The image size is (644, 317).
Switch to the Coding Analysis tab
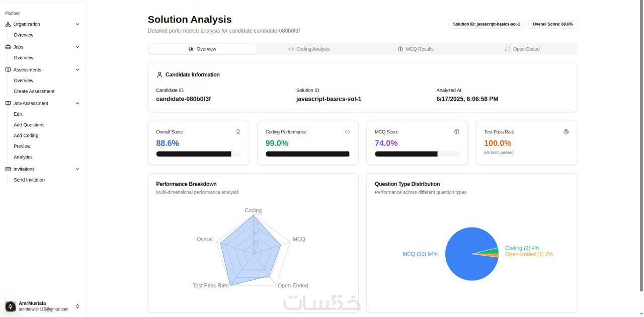[x=309, y=49]
